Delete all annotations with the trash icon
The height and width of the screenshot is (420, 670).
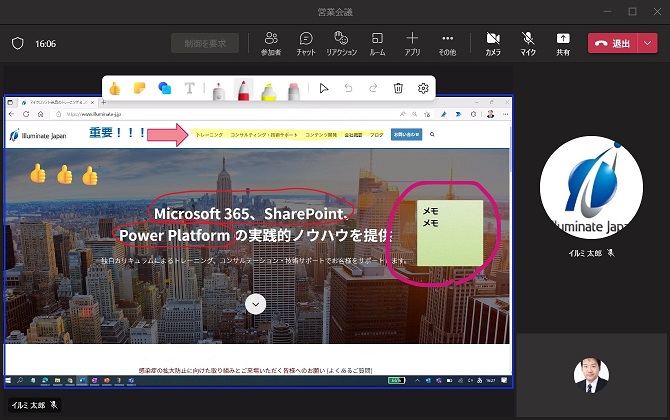398,88
